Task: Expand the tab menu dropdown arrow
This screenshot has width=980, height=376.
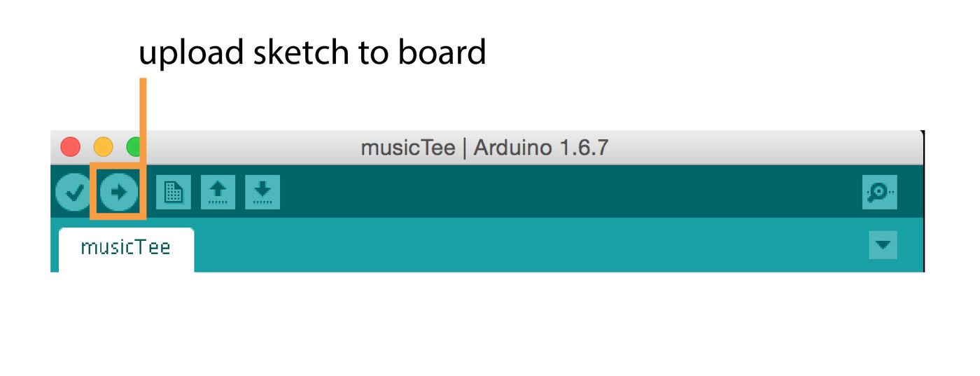Action: click(x=882, y=245)
